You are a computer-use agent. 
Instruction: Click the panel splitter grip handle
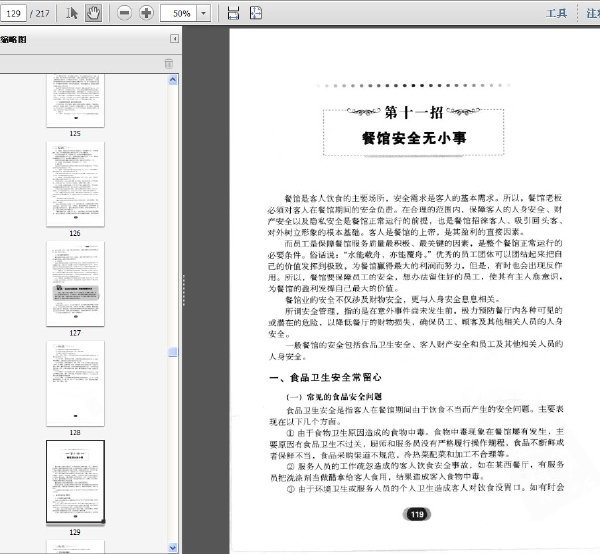click(184, 290)
